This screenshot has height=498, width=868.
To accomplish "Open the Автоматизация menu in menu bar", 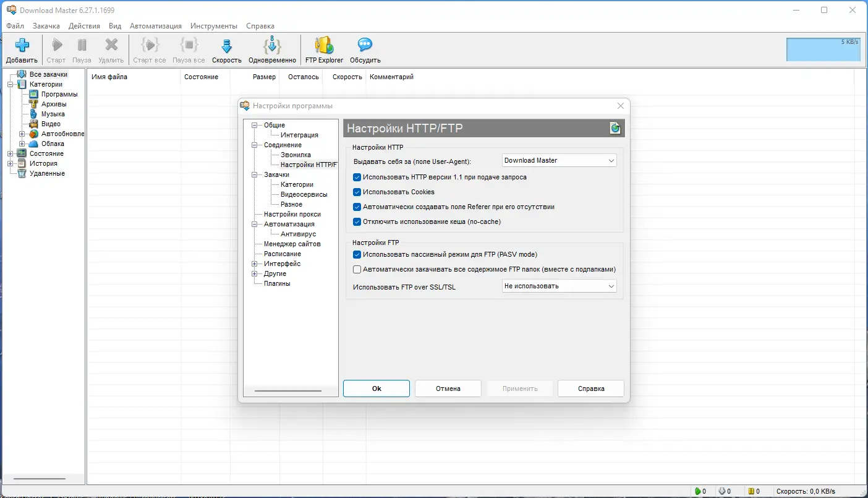I will click(156, 26).
